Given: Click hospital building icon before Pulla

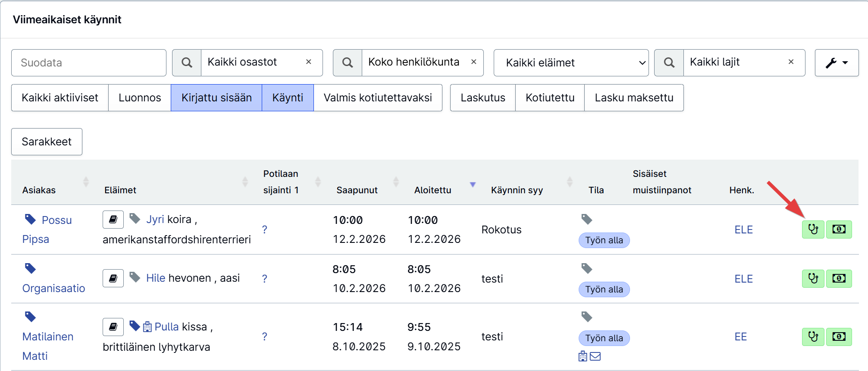Looking at the screenshot, I should 147,327.
